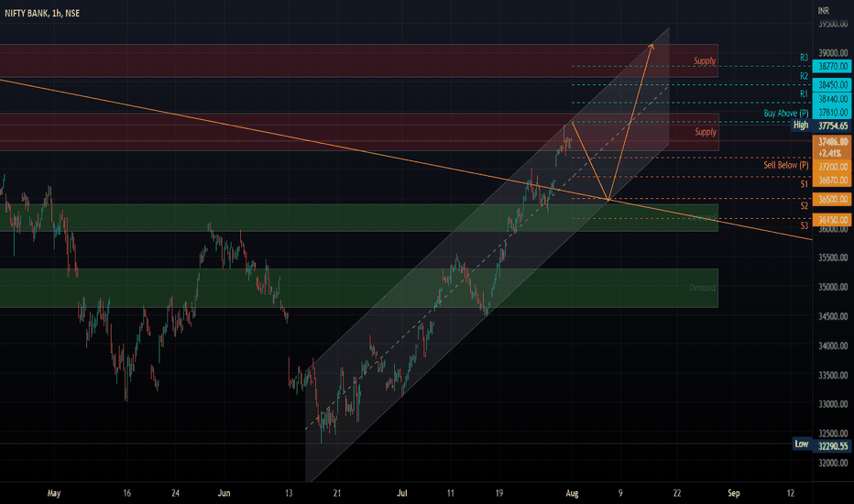Click the 32000.00 price axis value
Viewport: 854px width, 504px height.
[x=833, y=463]
